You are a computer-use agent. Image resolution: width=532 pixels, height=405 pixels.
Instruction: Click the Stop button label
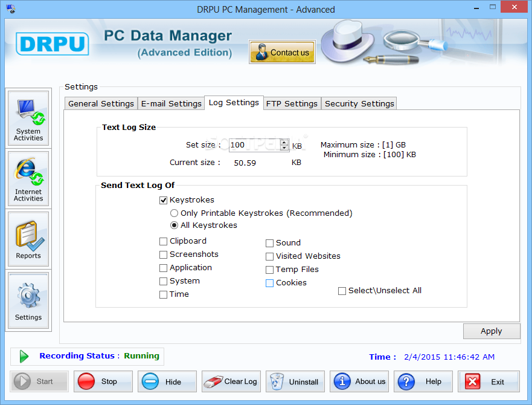[x=109, y=381]
